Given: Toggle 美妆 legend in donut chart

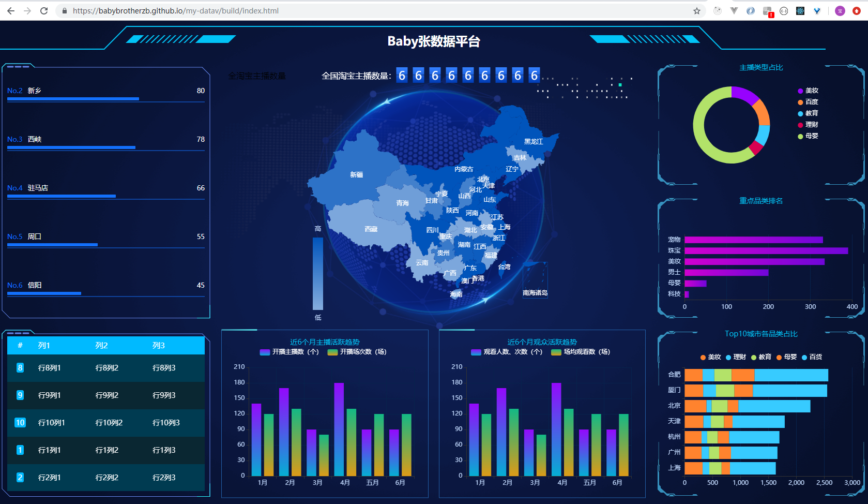Looking at the screenshot, I should (x=808, y=91).
